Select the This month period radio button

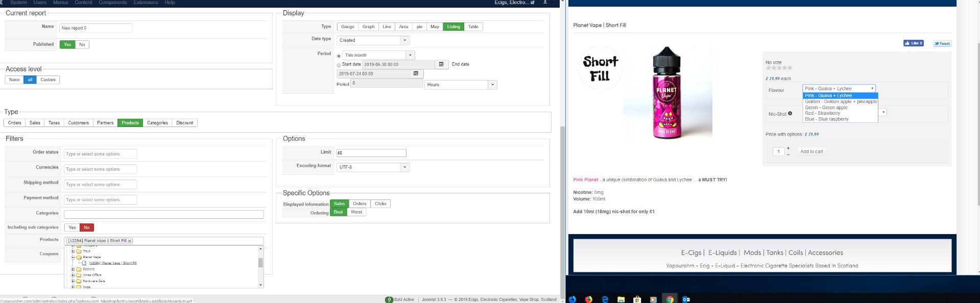click(339, 56)
